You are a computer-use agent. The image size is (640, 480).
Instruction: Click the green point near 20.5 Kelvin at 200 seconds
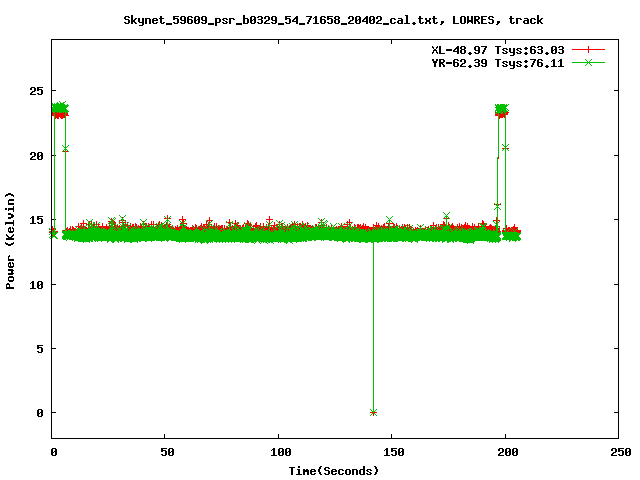pos(506,148)
